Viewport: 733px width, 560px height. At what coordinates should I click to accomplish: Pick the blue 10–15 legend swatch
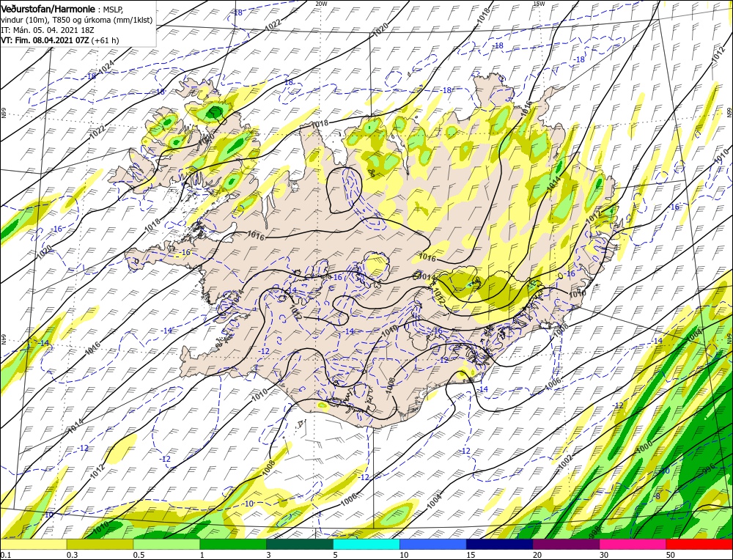pos(433,544)
